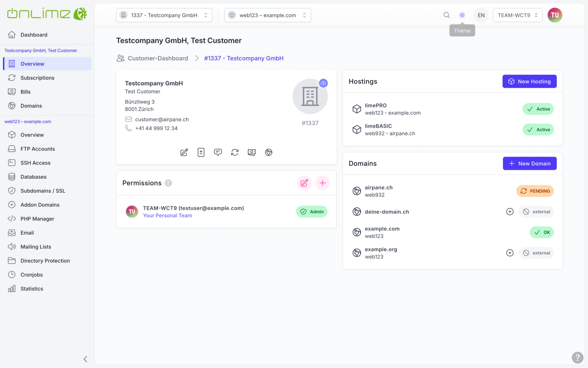
Task: Click the pink plus add permission button
Action: pyautogui.click(x=323, y=183)
